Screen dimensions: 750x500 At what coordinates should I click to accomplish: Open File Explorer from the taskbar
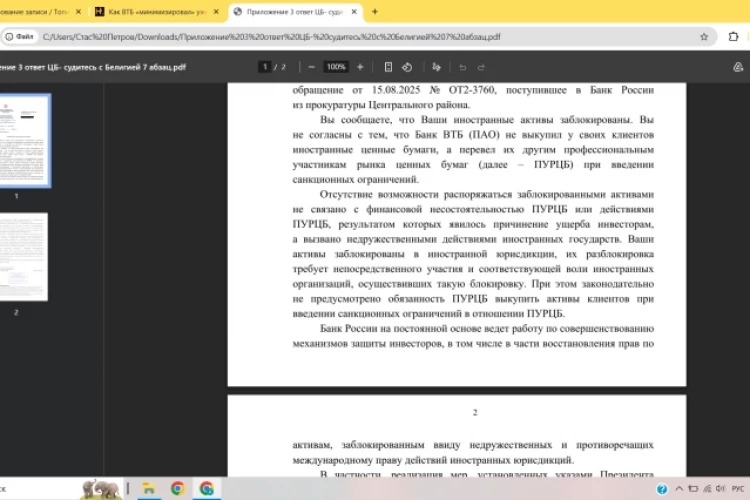tap(149, 489)
